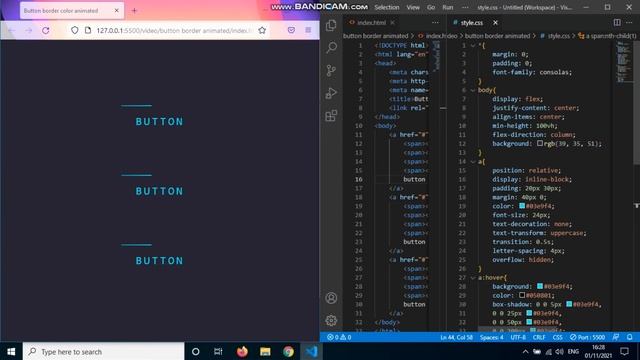Save page to Pocket icon
Screen dimensions: 640x360
pyautogui.click(x=291, y=30)
